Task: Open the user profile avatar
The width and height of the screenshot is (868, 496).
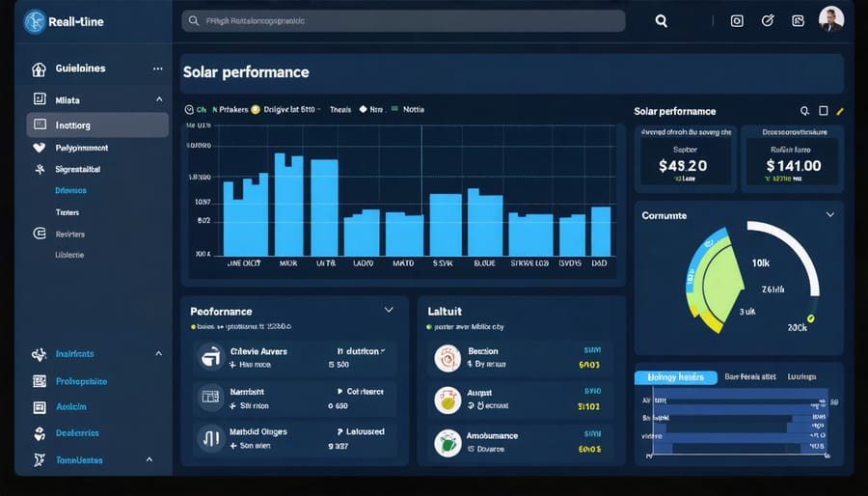Action: (830, 19)
